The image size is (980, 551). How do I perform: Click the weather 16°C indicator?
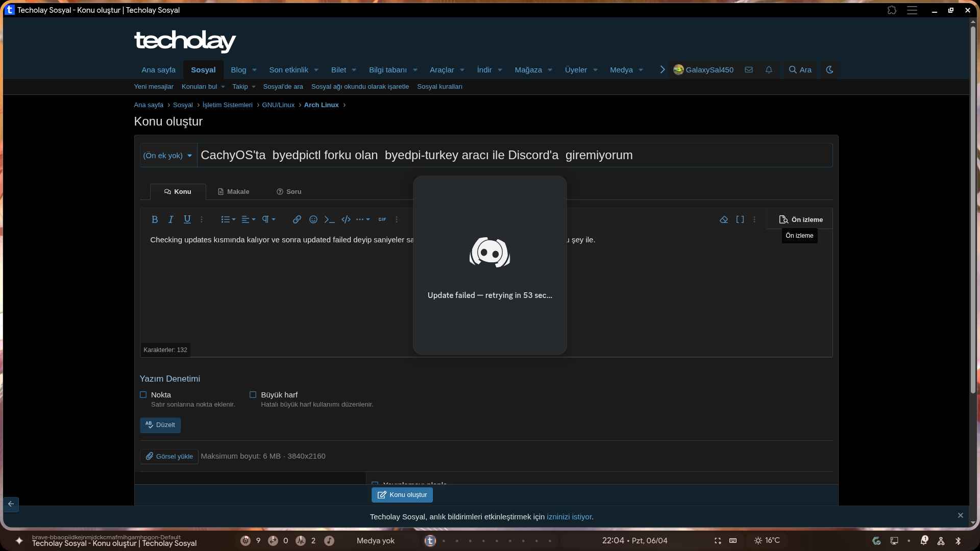767,541
